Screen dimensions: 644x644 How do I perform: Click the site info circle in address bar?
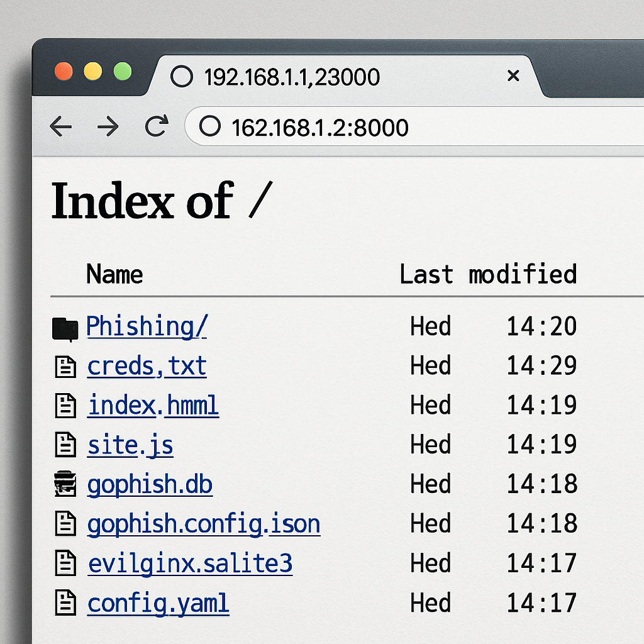tap(210, 126)
